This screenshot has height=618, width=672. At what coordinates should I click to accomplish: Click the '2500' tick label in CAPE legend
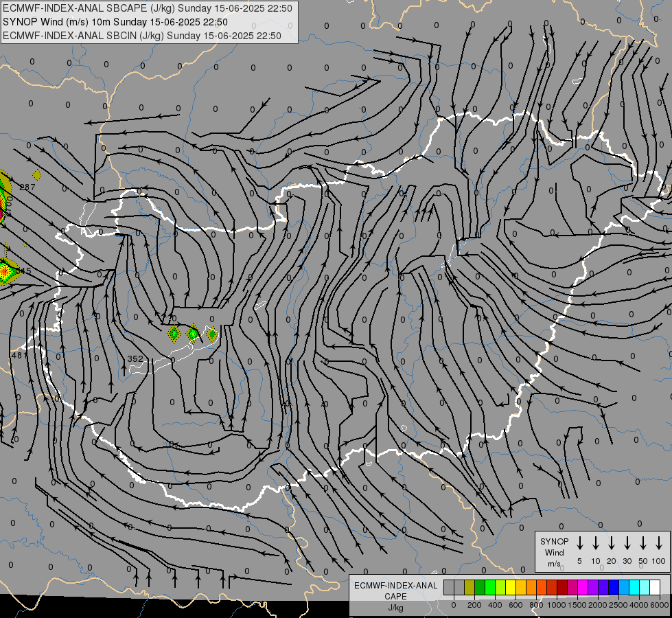coord(618,605)
